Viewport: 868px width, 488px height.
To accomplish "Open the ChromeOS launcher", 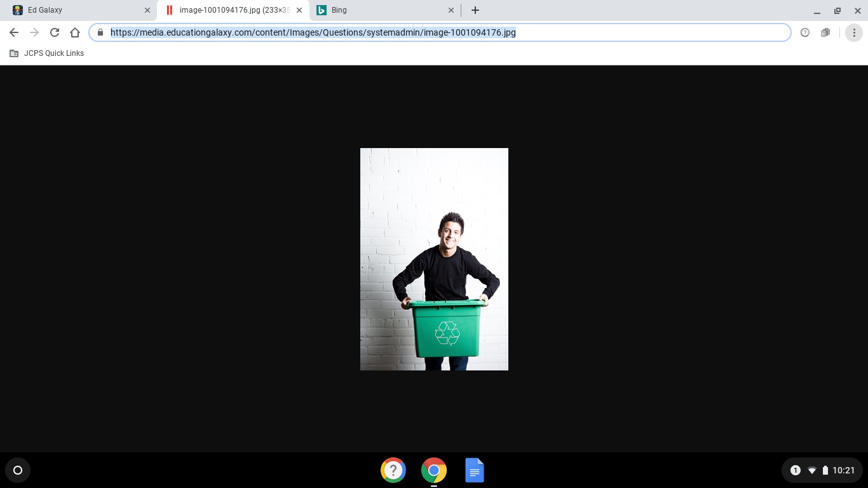I will tap(18, 470).
